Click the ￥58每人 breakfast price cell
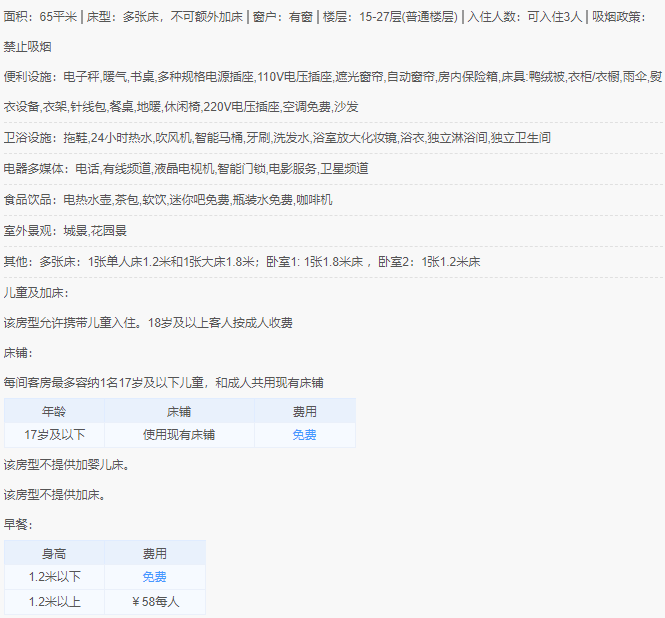This screenshot has width=665, height=618. 155,601
